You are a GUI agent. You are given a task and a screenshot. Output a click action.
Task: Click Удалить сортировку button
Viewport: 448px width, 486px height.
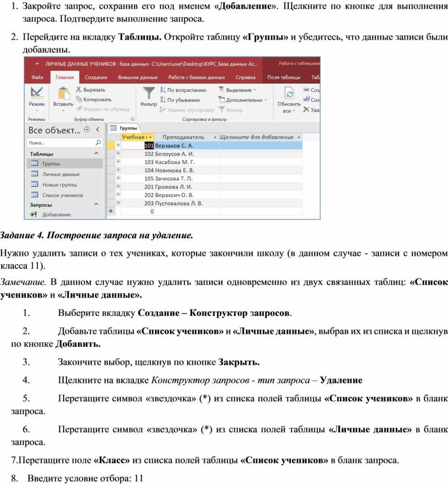tap(187, 110)
